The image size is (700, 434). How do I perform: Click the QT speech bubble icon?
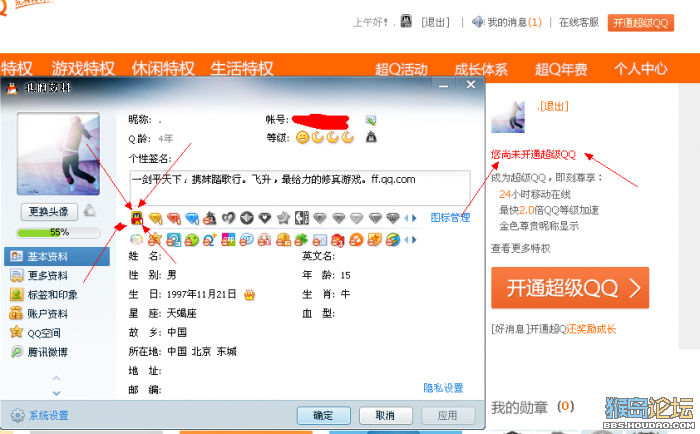[246, 240]
